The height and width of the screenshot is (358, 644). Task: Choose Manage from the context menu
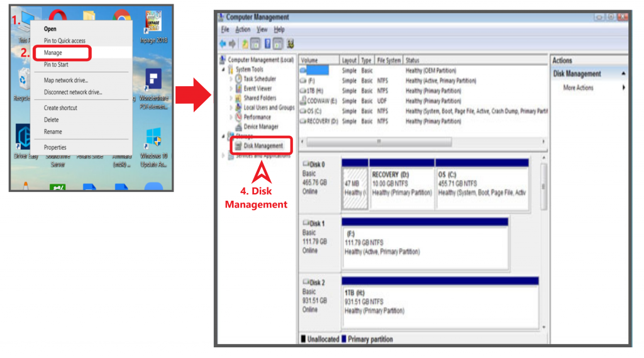click(x=82, y=53)
